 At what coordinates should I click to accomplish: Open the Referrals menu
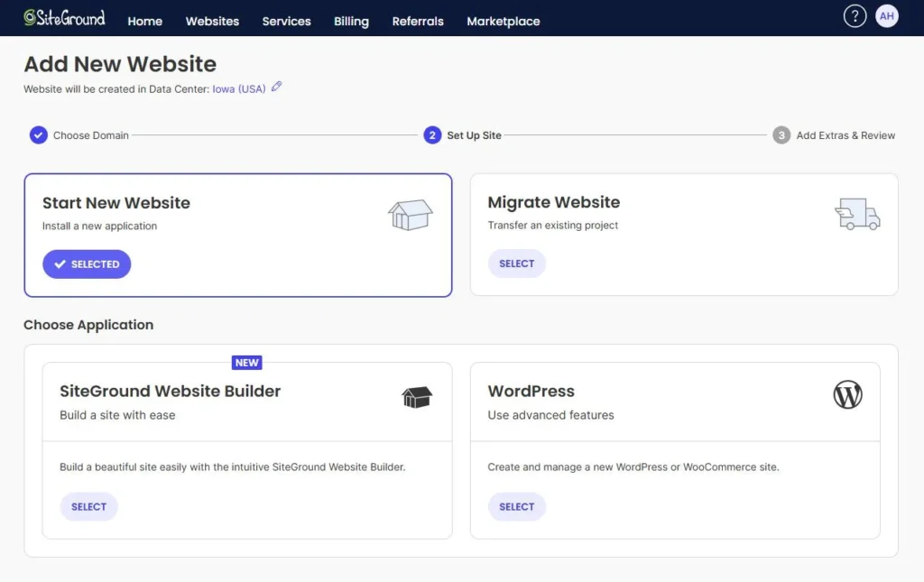418,22
